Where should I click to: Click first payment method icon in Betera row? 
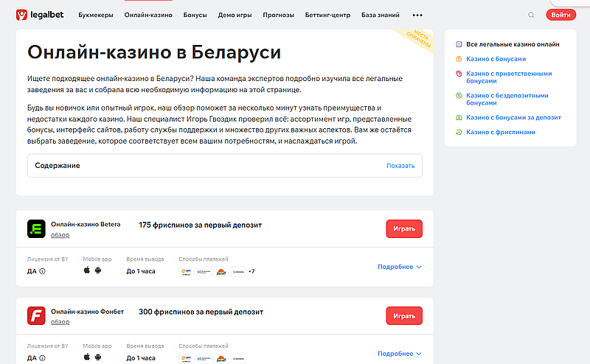(x=187, y=271)
